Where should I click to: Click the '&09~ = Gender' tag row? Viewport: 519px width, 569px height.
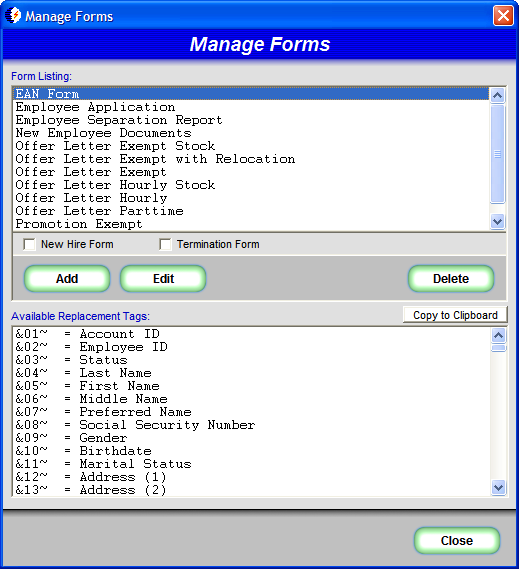click(252, 438)
